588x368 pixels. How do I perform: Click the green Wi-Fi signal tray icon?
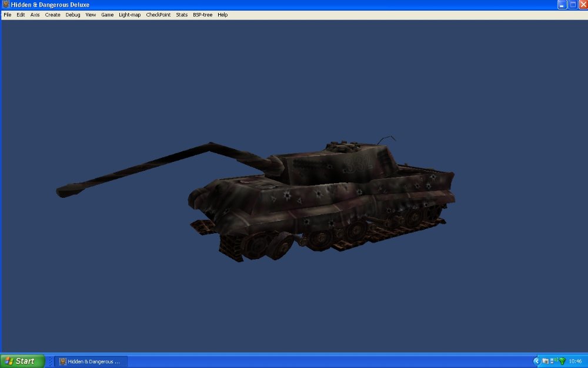[x=562, y=362]
